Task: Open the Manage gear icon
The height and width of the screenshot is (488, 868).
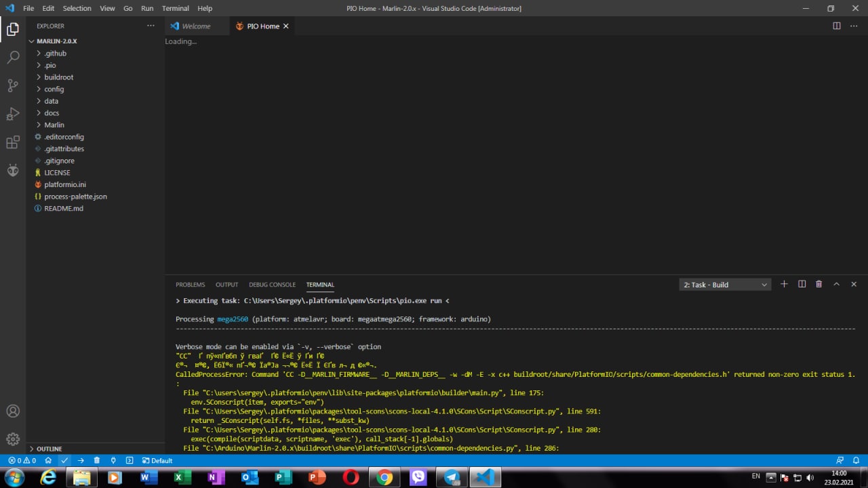Action: 13,439
